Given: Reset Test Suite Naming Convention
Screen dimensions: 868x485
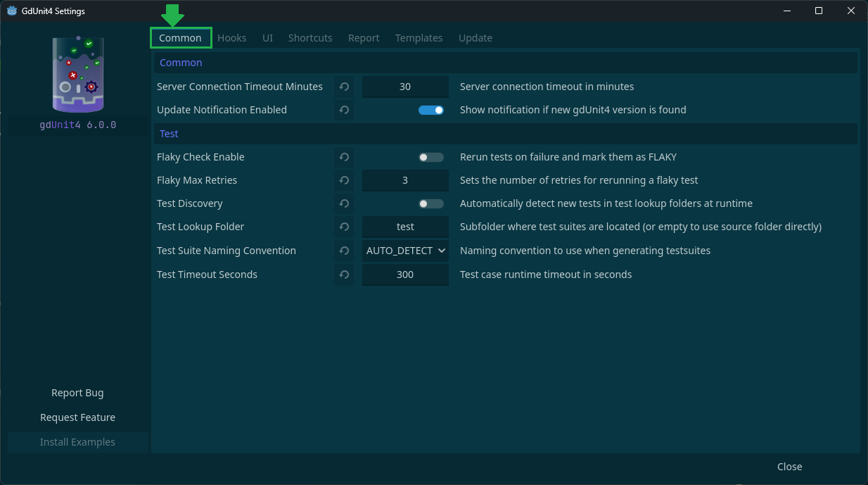Looking at the screenshot, I should pos(344,251).
